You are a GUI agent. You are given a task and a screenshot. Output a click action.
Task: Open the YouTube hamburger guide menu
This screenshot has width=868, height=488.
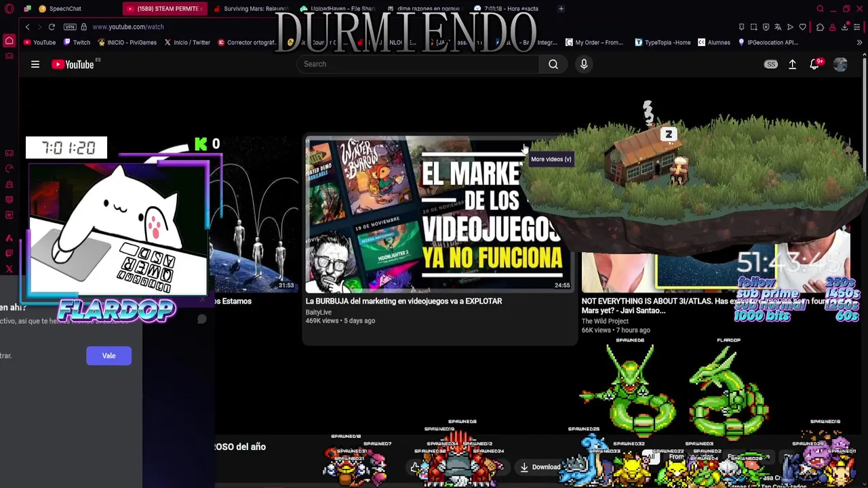point(35,64)
